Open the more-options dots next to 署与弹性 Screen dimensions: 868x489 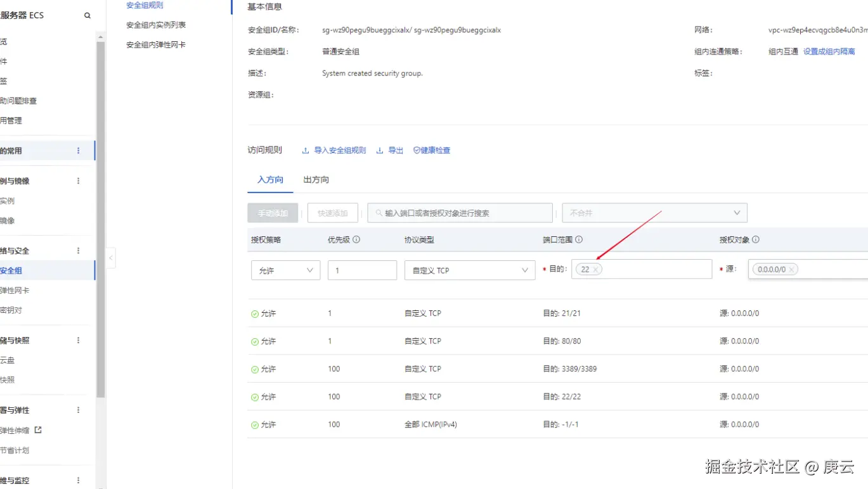point(79,410)
